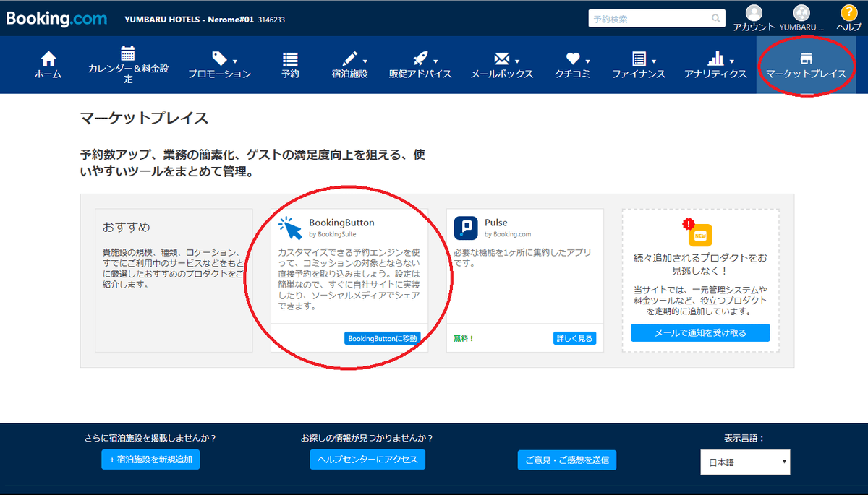Open the アカウント avatar icon
Screen dimensions: 868x495
point(754,13)
